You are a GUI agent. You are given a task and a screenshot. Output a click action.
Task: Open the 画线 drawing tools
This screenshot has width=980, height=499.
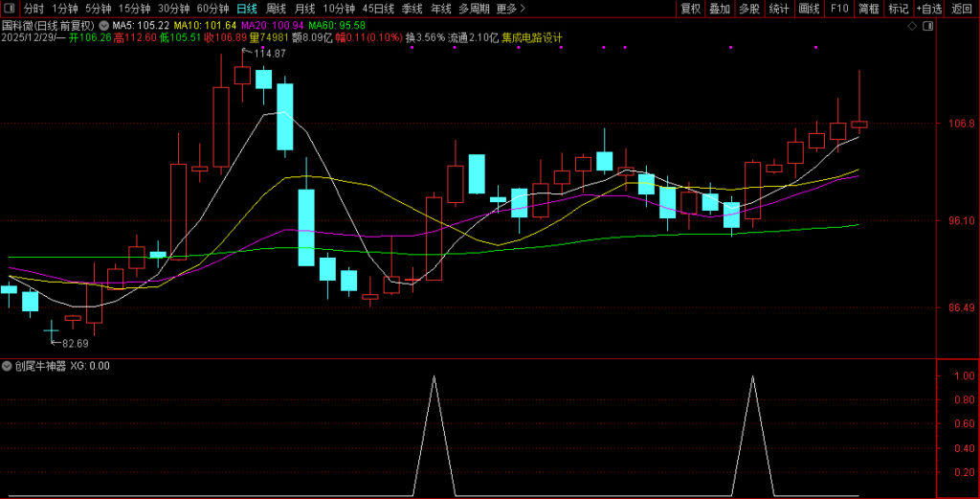click(x=809, y=9)
